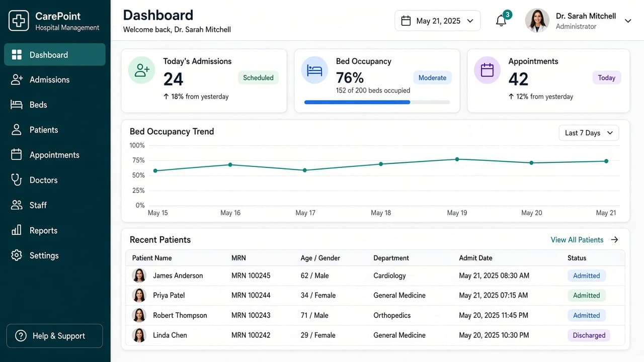Click the Appointments calendar sidebar icon
This screenshot has width=644, height=362.
click(x=17, y=155)
